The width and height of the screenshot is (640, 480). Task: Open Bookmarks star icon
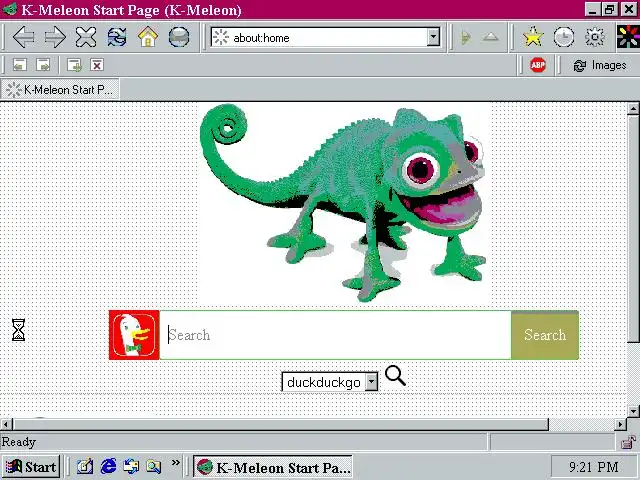coord(533,37)
